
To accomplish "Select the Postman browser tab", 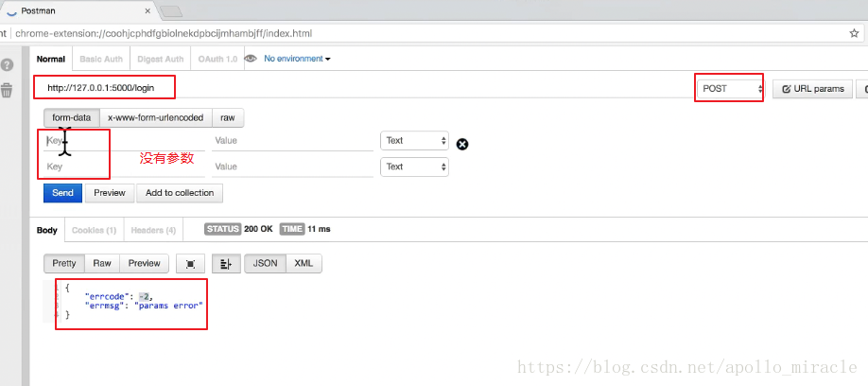I will tap(78, 10).
